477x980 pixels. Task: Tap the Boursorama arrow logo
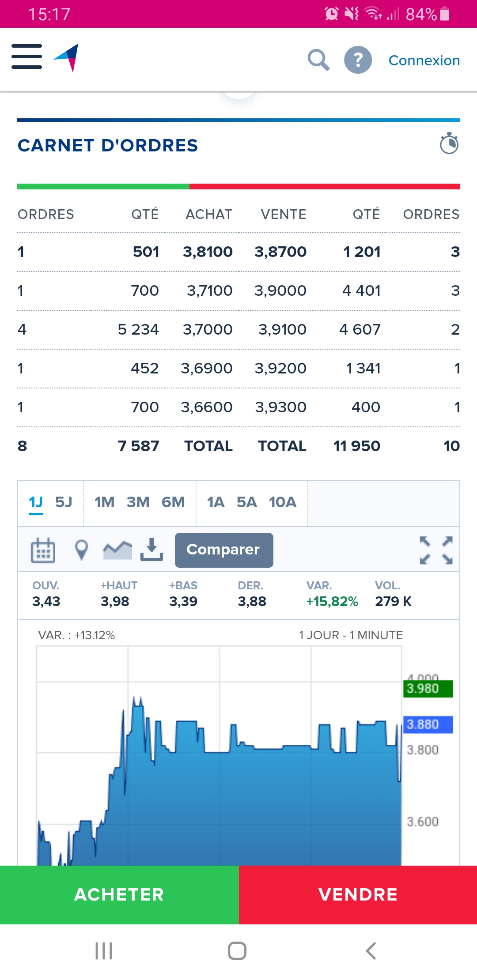[x=66, y=58]
